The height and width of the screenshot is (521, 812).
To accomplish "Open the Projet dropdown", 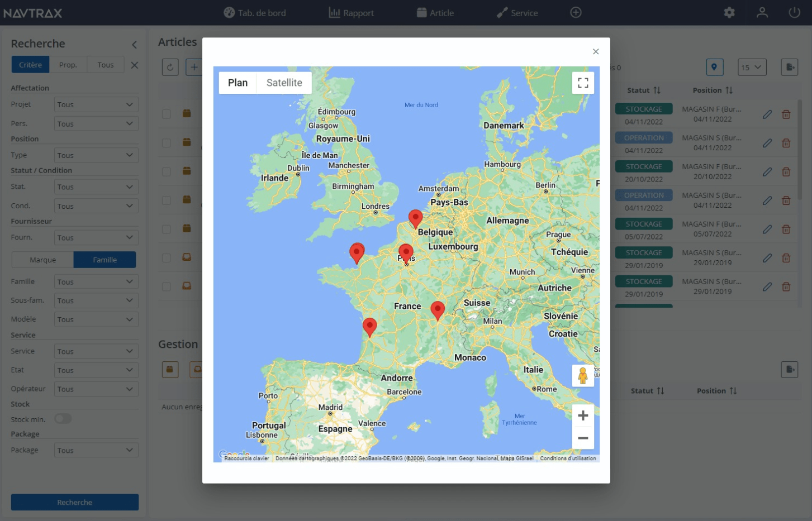I will click(96, 104).
